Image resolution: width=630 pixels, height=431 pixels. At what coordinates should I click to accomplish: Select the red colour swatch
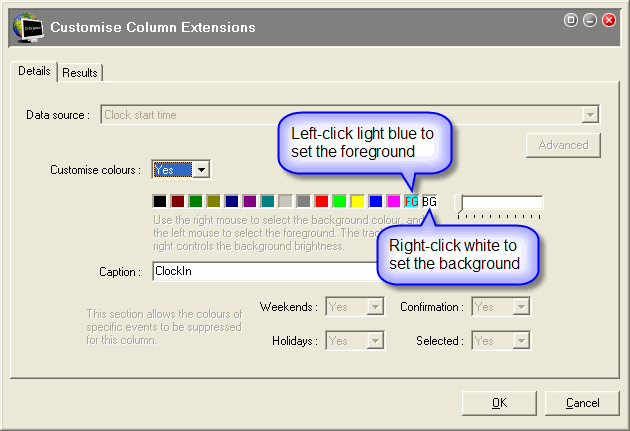[321, 201]
